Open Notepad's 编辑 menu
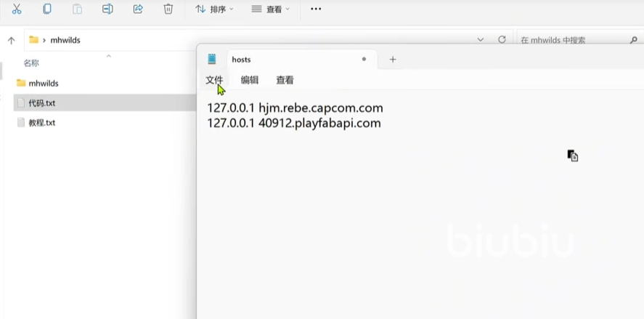 (x=250, y=80)
